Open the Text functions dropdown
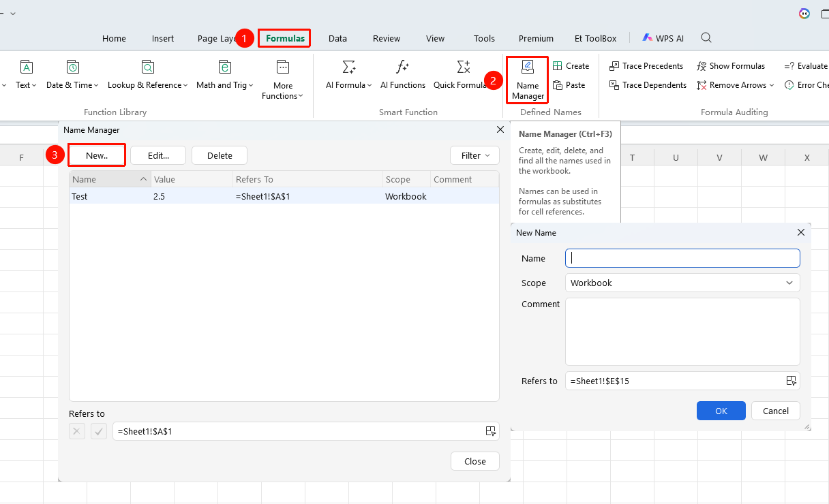 pyautogui.click(x=27, y=75)
